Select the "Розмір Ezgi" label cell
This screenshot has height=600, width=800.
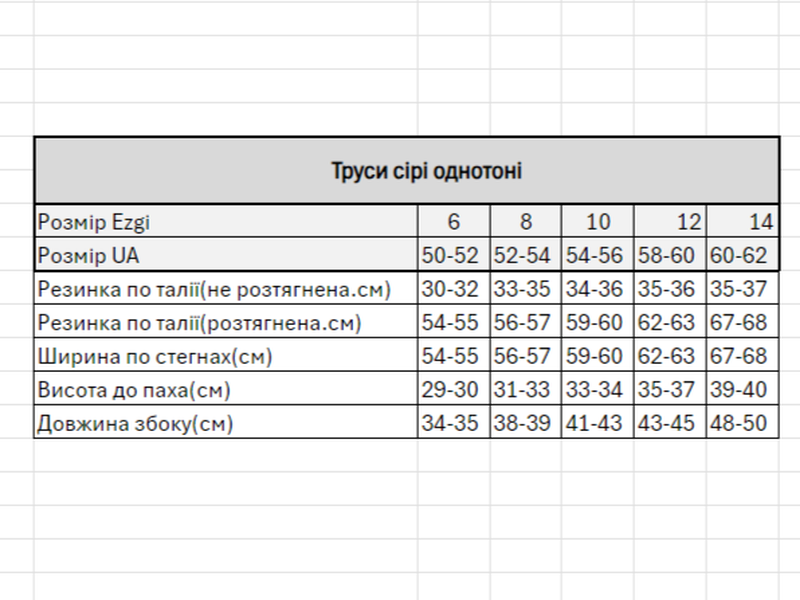pyautogui.click(x=225, y=221)
